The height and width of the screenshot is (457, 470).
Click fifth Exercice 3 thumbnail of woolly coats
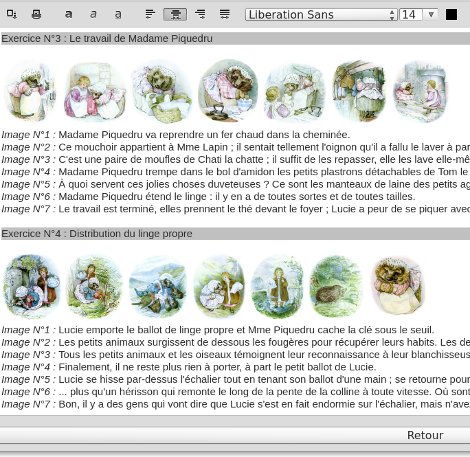(x=294, y=92)
